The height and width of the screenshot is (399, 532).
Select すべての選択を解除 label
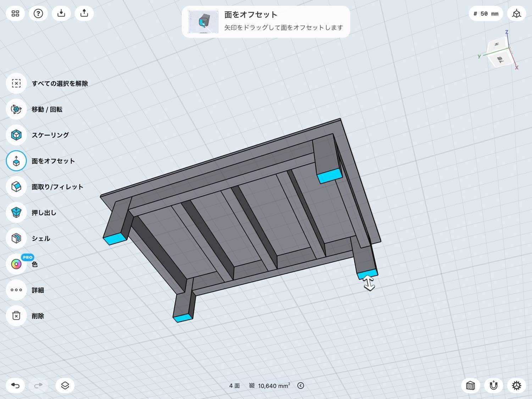[x=60, y=83]
